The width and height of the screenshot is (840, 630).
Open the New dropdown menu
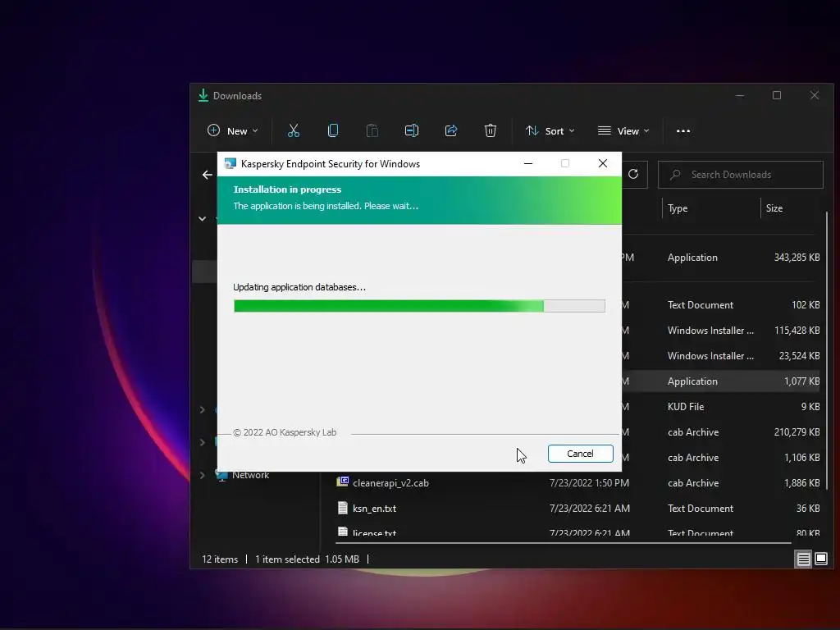(x=233, y=130)
